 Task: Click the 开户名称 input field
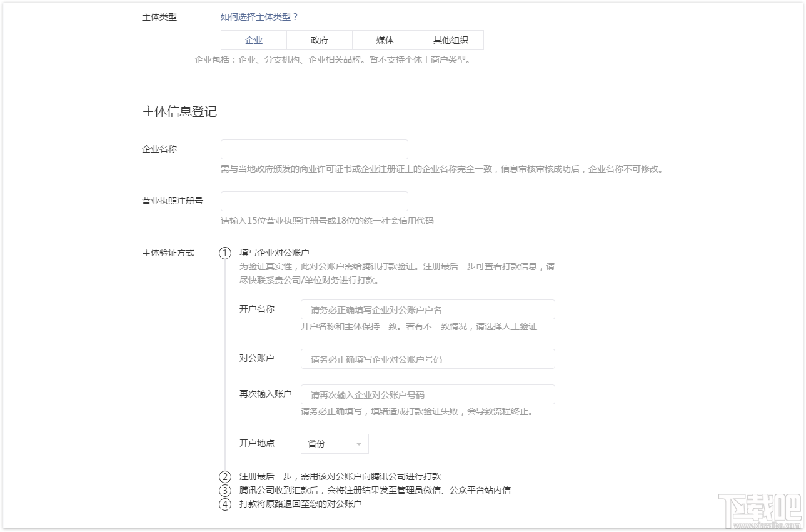428,309
